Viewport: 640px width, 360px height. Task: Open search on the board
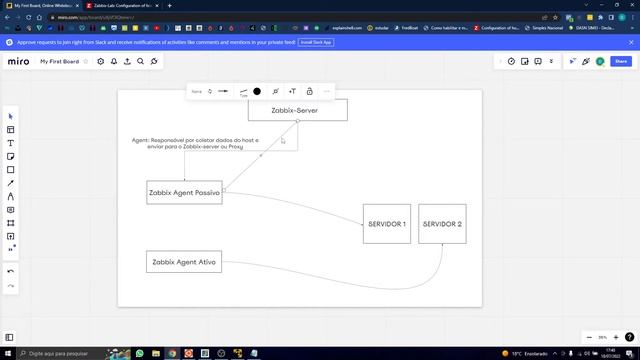140,61
